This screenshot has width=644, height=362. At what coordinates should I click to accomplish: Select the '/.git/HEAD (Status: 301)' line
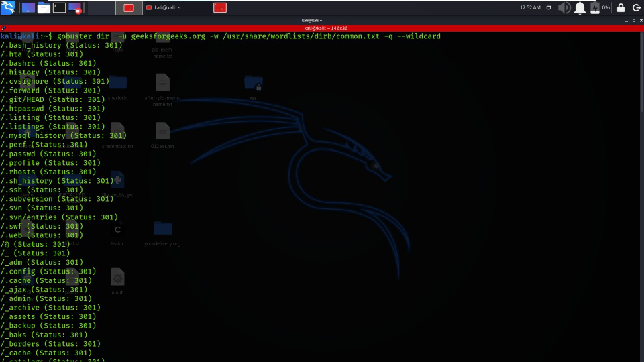tap(52, 99)
